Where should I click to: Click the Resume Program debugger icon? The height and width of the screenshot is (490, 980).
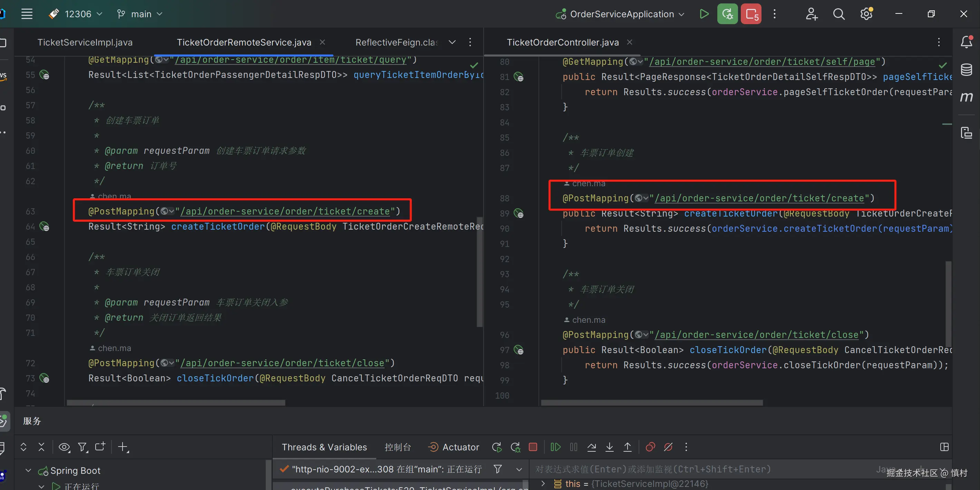[x=555, y=447]
